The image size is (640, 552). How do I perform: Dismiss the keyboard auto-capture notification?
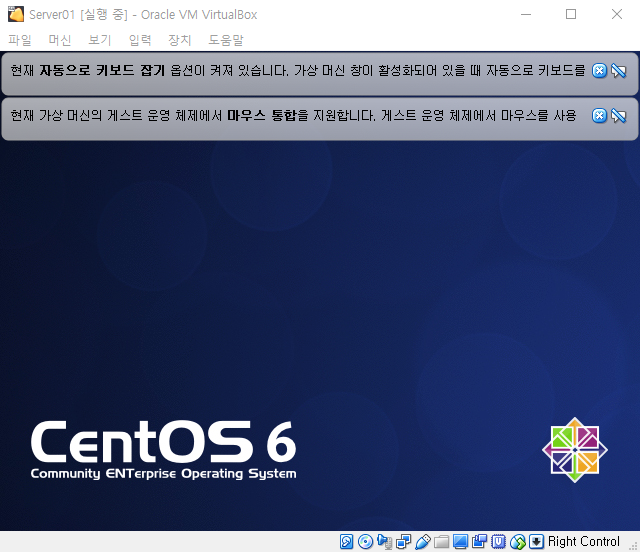coord(599,71)
